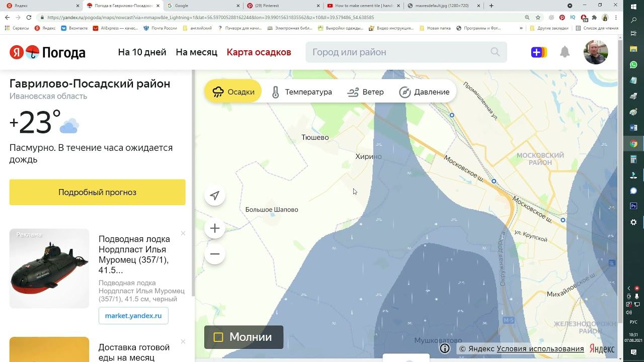This screenshot has width=644, height=362.
Task: Open Chrome three-dot menu
Action: click(616, 17)
